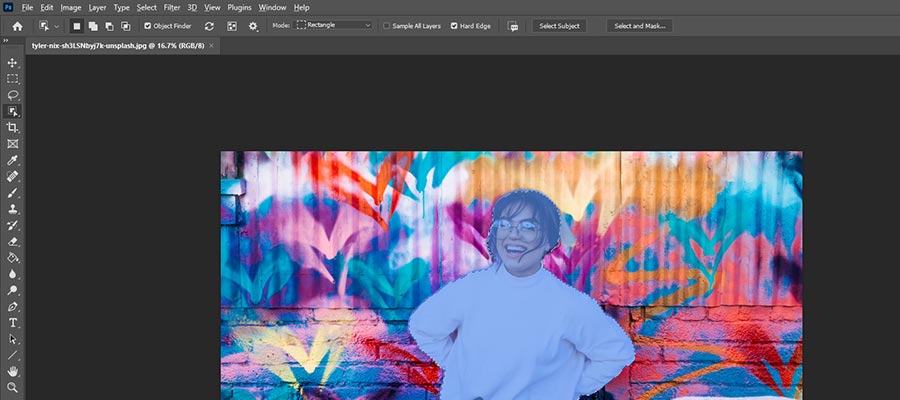900x400 pixels.
Task: Enable the Sample All Layers checkbox
Action: [388, 25]
